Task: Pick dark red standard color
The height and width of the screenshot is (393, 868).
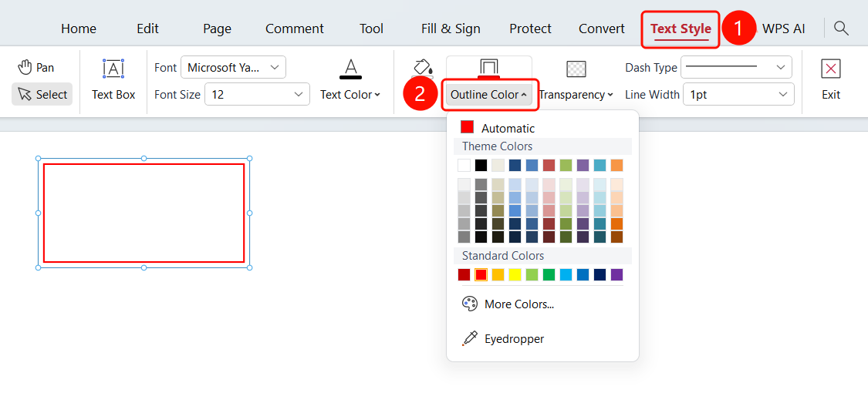Action: (464, 274)
